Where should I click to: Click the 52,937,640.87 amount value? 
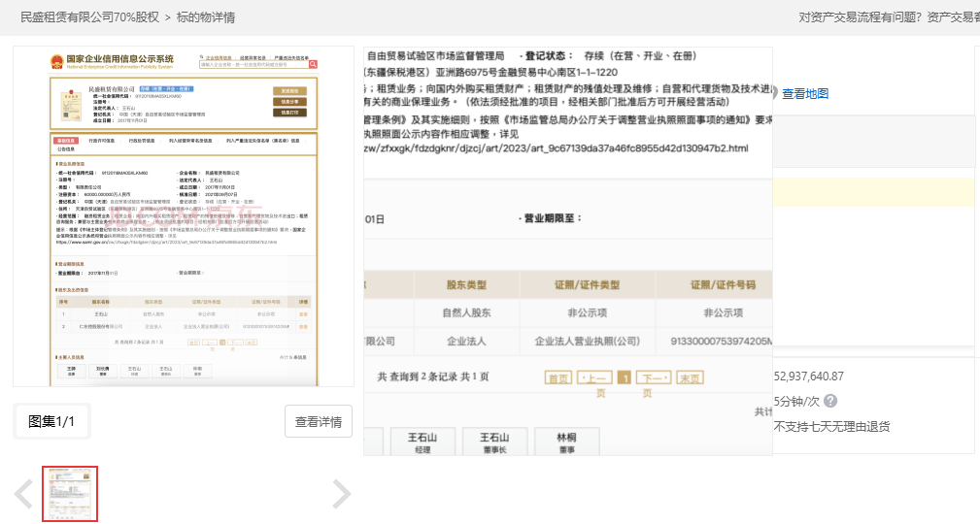tap(809, 377)
